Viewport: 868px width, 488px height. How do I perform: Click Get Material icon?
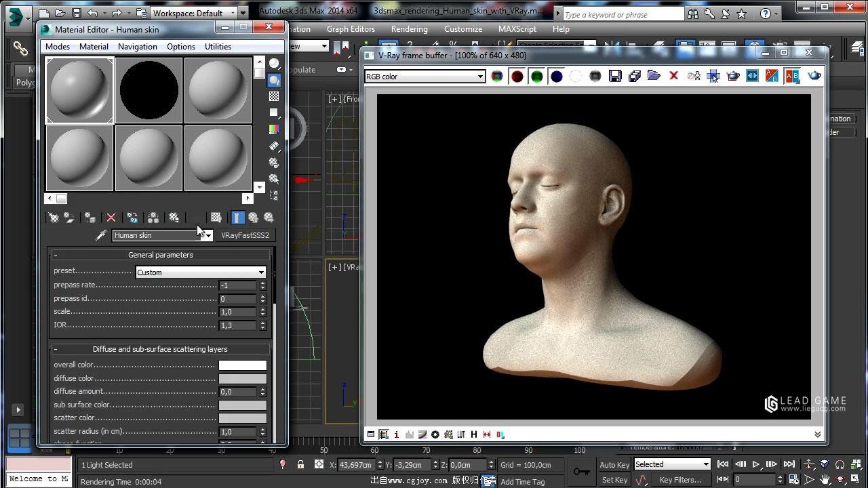click(x=54, y=218)
